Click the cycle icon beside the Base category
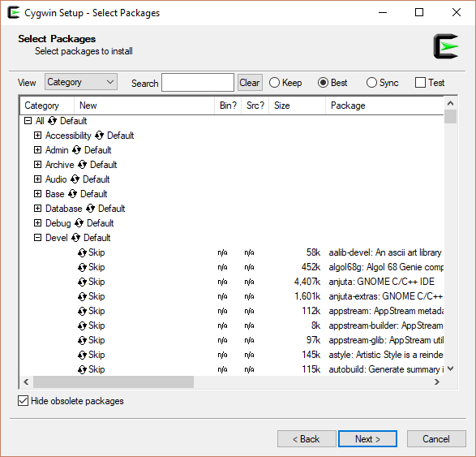Viewport: 476px width, 457px height. tap(72, 194)
